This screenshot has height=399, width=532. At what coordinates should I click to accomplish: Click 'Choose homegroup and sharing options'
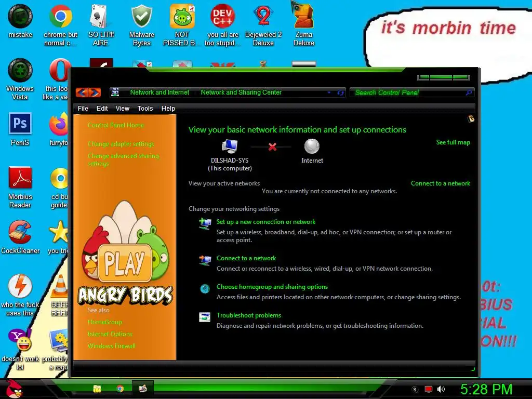point(272,286)
